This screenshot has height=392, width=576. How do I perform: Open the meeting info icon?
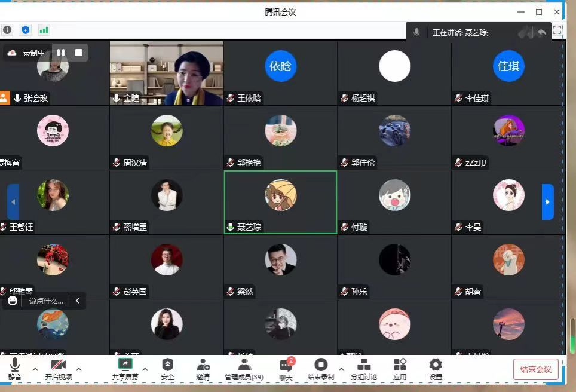coord(7,30)
